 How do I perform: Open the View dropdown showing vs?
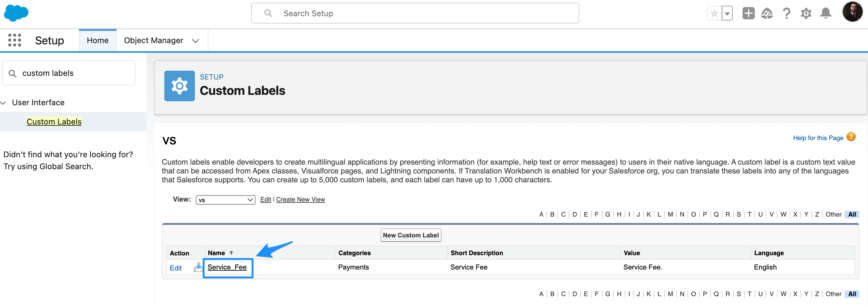pos(225,199)
